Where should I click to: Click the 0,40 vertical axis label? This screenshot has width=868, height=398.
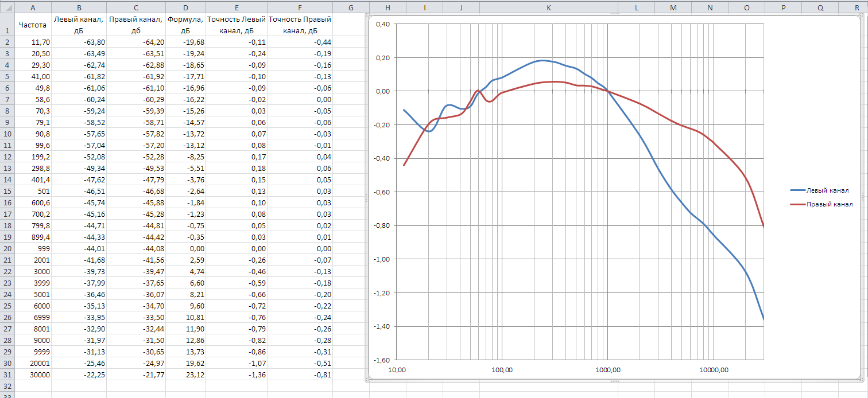coord(382,25)
